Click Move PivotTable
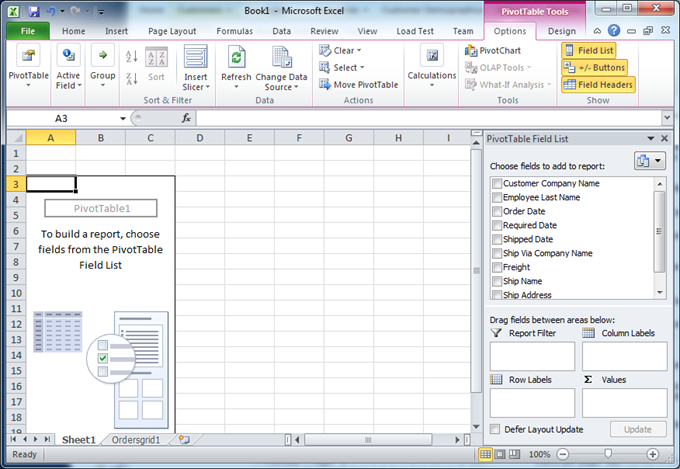This screenshot has width=680, height=469. click(x=359, y=85)
